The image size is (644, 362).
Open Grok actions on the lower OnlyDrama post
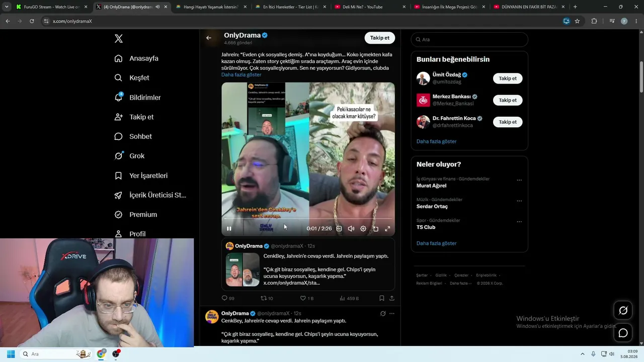coord(383,314)
